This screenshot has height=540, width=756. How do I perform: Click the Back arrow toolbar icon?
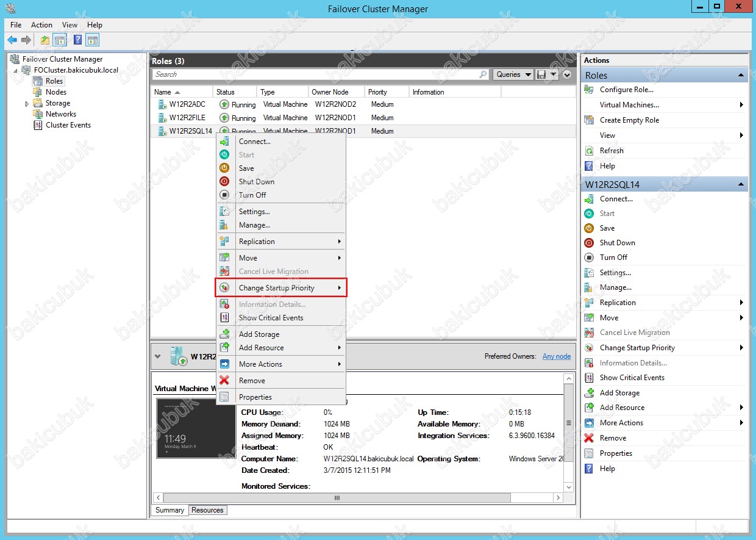[x=12, y=40]
